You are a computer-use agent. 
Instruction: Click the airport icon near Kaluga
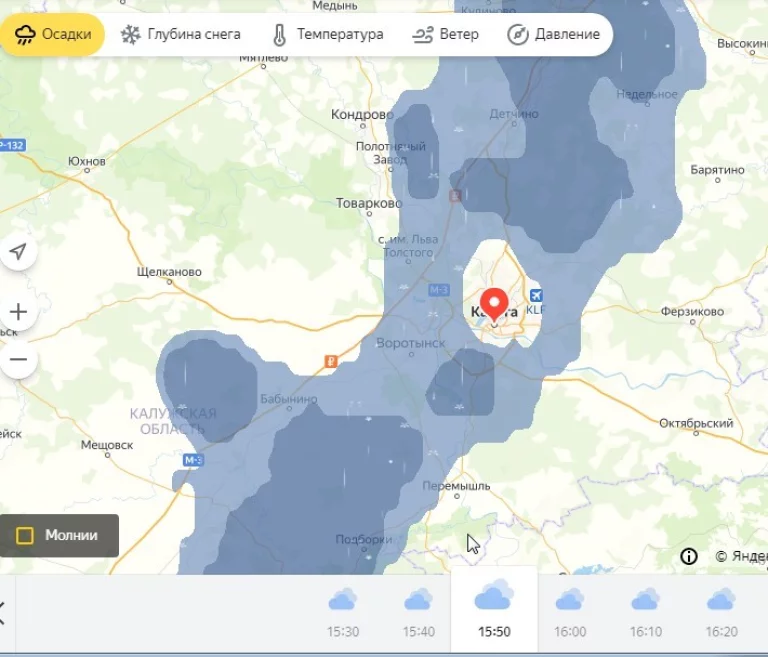click(537, 295)
